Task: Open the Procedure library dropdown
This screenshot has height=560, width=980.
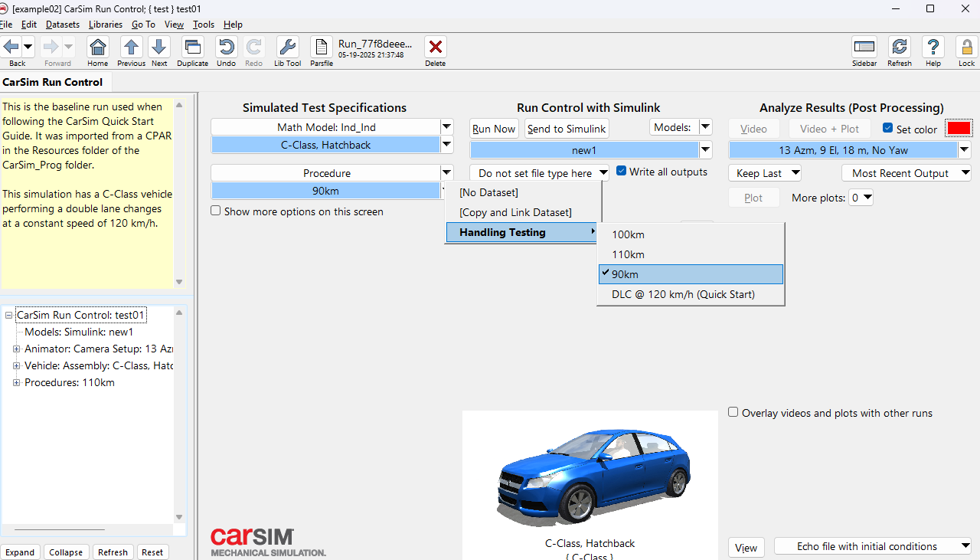Action: click(x=446, y=173)
